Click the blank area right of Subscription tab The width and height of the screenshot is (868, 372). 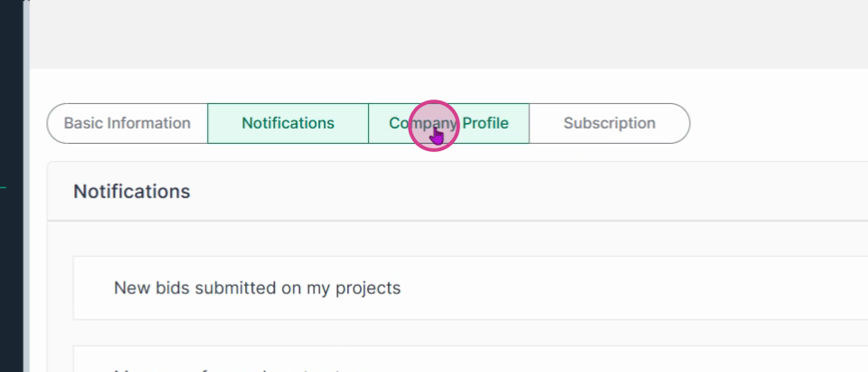778,123
